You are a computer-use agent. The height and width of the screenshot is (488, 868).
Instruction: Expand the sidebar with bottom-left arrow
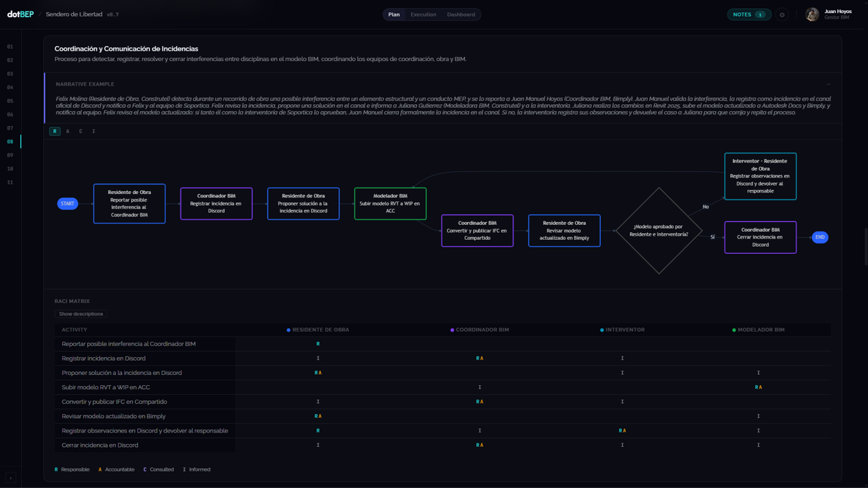coord(11,478)
